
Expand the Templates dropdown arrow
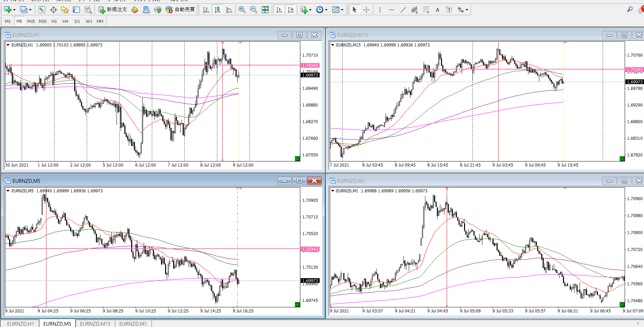pyautogui.click(x=342, y=9)
